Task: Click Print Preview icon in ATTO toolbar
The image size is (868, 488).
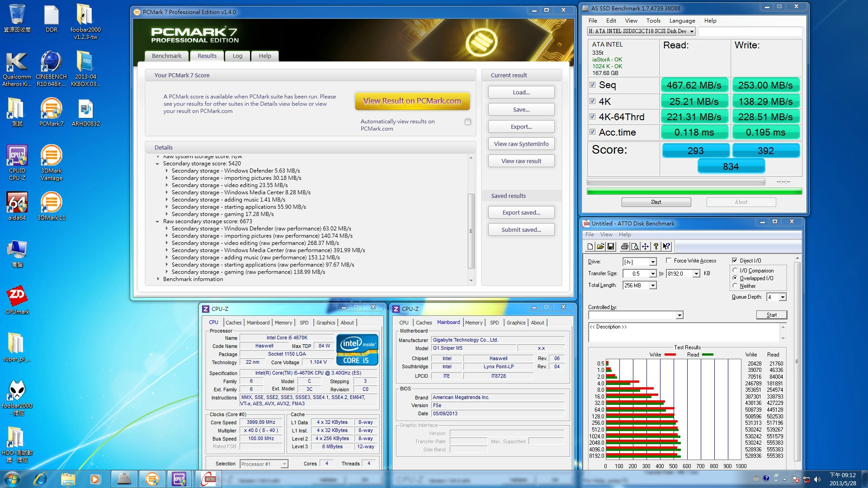Action: tap(635, 246)
